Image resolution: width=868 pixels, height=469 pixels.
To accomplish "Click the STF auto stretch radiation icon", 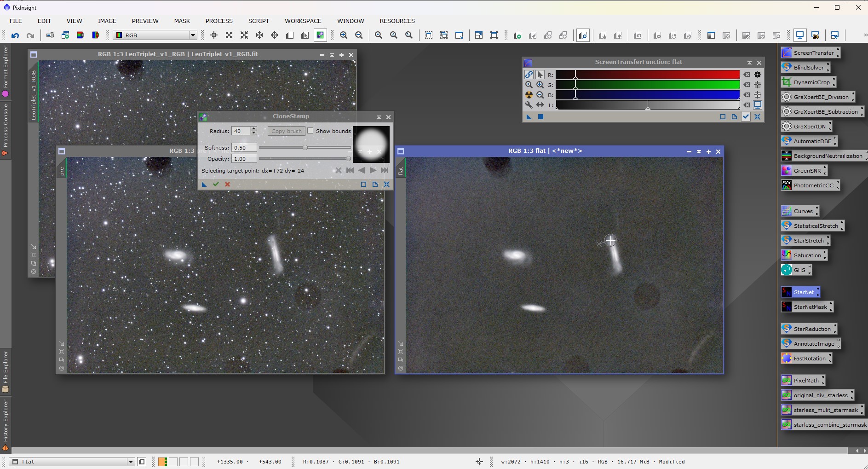I will click(529, 95).
